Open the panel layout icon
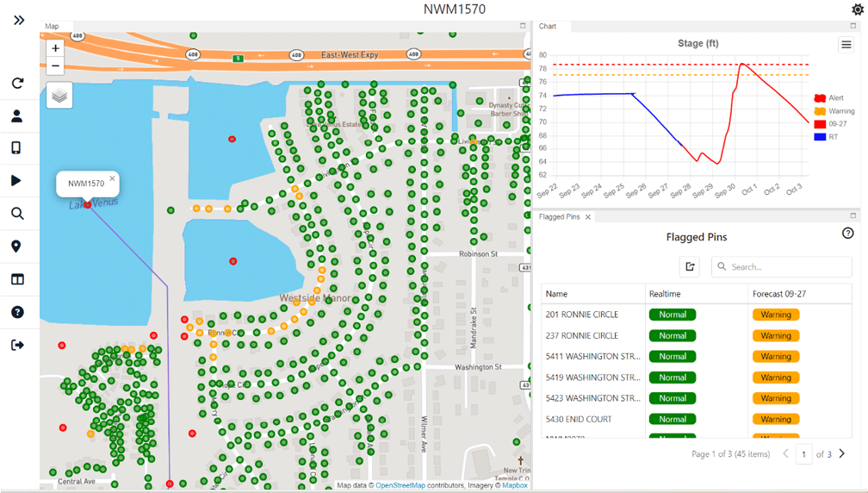 pyautogui.click(x=17, y=279)
